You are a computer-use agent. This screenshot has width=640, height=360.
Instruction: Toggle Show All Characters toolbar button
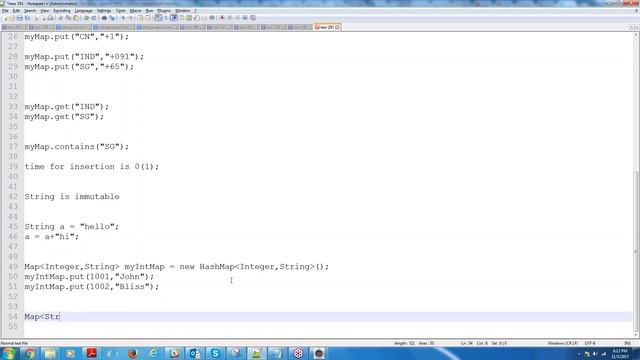pyautogui.click(x=166, y=18)
